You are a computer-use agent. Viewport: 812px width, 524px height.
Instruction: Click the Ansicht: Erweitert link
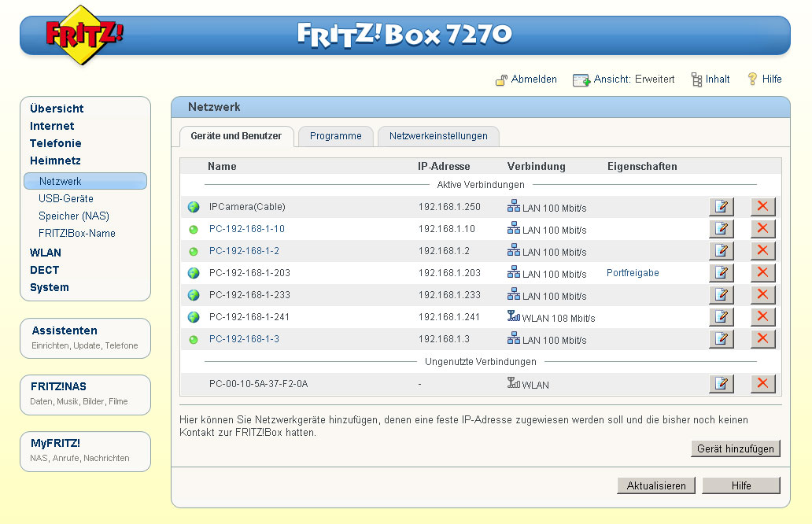click(x=634, y=79)
